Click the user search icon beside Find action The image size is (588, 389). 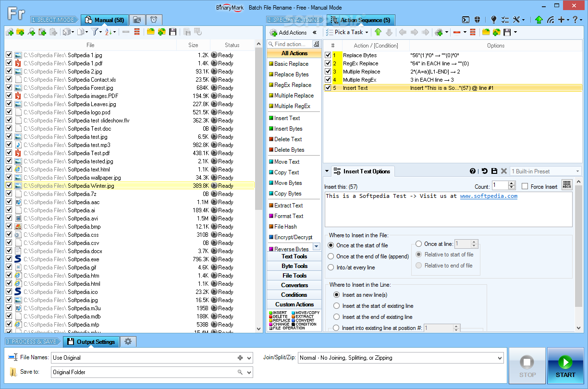click(316, 44)
